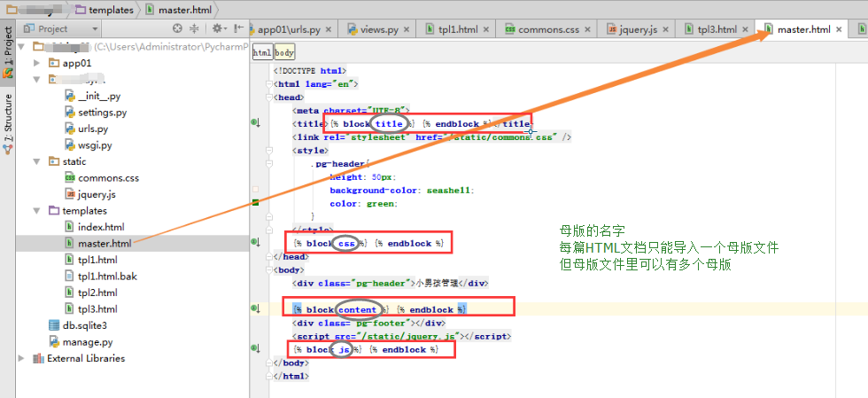Fold the <style> block in gutter
Viewport: 868px width, 398px height.
tap(269, 150)
